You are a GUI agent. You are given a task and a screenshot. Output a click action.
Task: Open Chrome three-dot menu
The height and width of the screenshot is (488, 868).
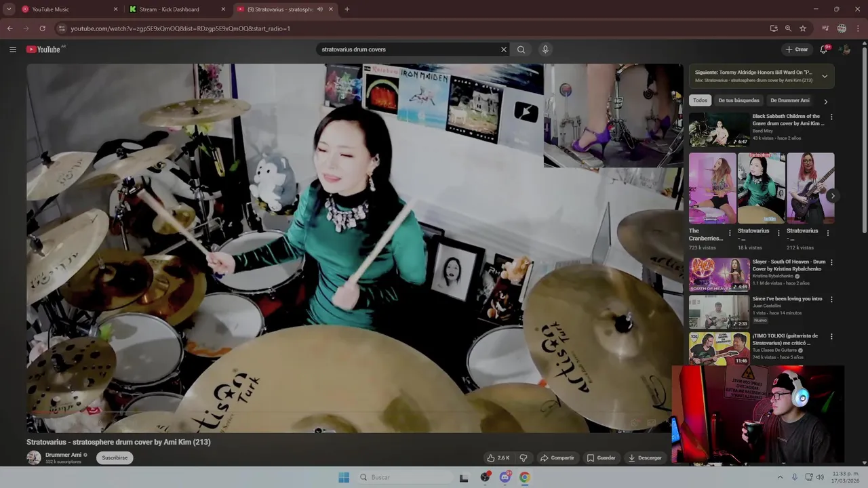coord(858,28)
